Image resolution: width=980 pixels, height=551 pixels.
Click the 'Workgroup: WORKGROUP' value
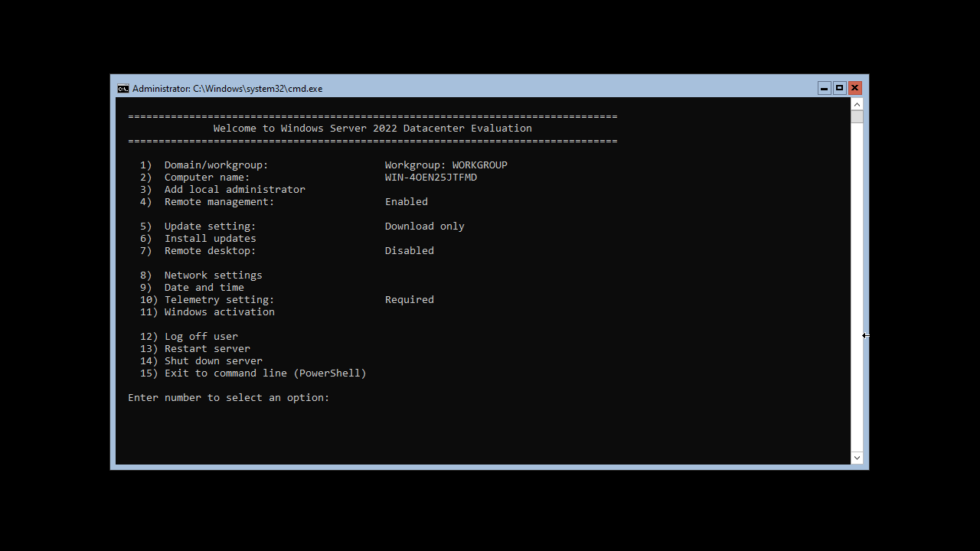coord(446,165)
